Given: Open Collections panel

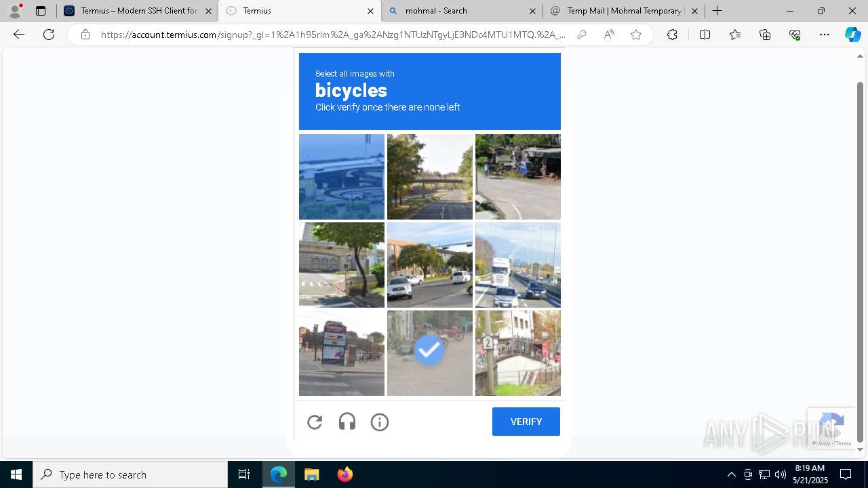Looking at the screenshot, I should (765, 35).
